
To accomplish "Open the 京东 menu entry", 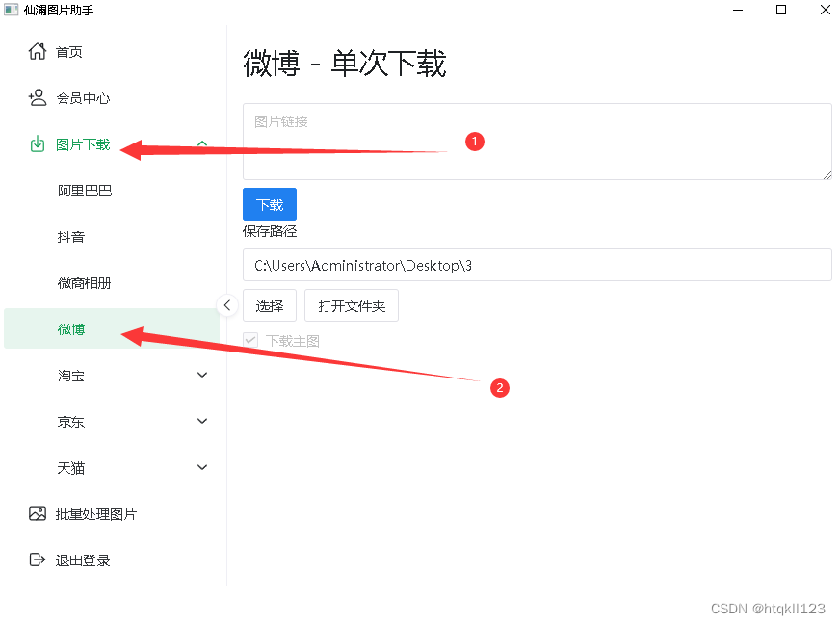I will coord(112,422).
